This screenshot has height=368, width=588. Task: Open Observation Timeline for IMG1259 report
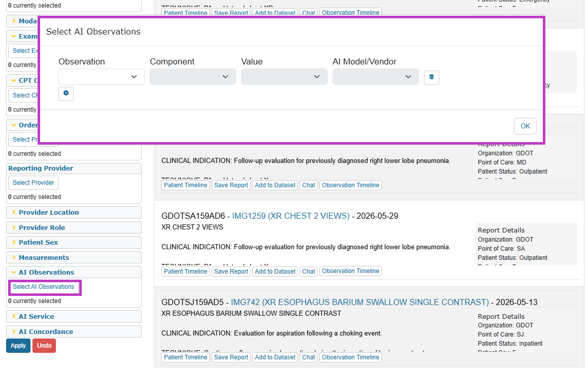click(x=351, y=271)
